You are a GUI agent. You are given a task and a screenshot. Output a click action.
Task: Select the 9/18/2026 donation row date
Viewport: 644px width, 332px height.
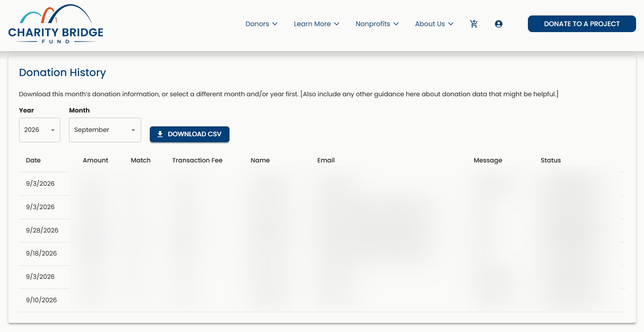click(x=41, y=253)
